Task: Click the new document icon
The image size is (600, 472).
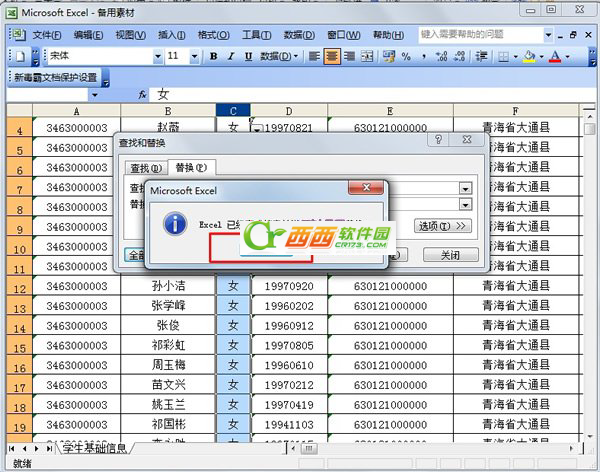Action: tap(21, 56)
